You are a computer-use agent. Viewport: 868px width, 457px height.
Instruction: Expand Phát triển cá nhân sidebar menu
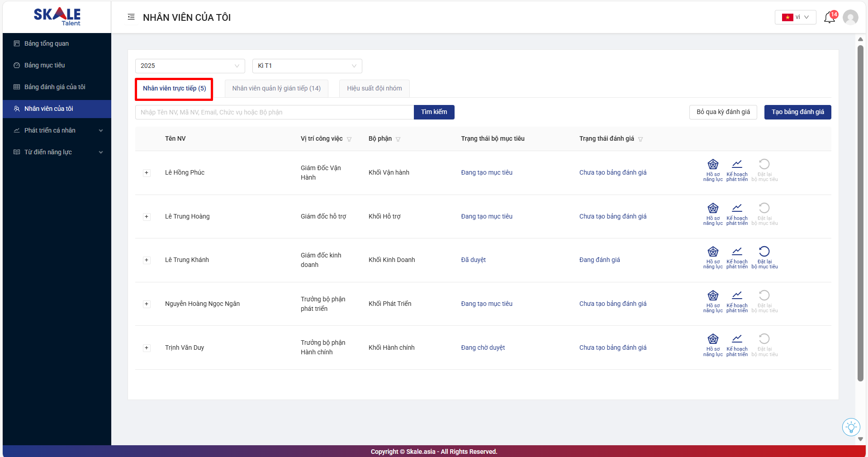(57, 130)
